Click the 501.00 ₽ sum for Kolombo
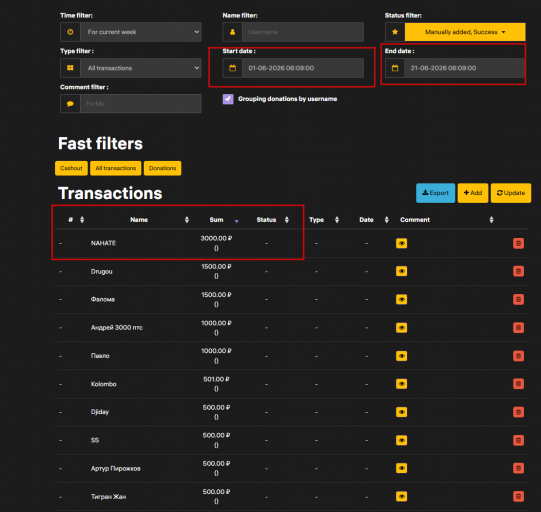 (x=216, y=379)
